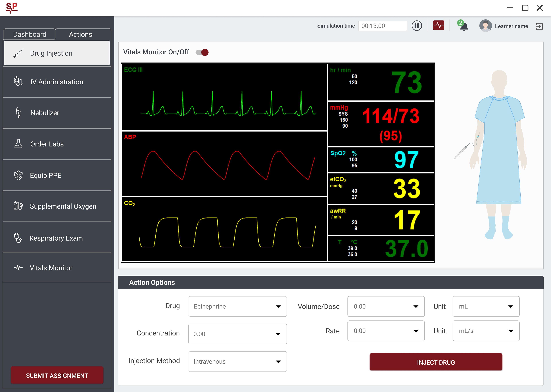The image size is (551, 392).
Task: Select Nebulizer menu item
Action: (57, 113)
